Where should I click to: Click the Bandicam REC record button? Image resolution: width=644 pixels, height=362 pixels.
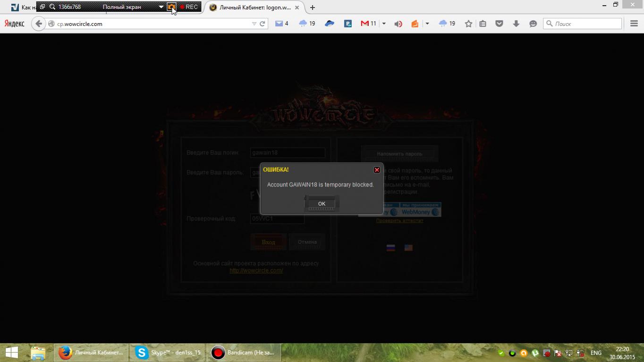coord(189,7)
